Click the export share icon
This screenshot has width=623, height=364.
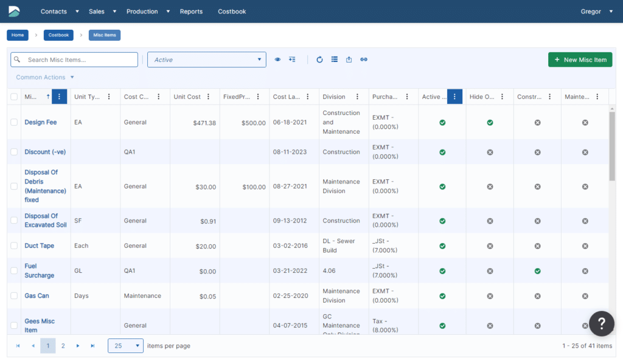pos(349,60)
